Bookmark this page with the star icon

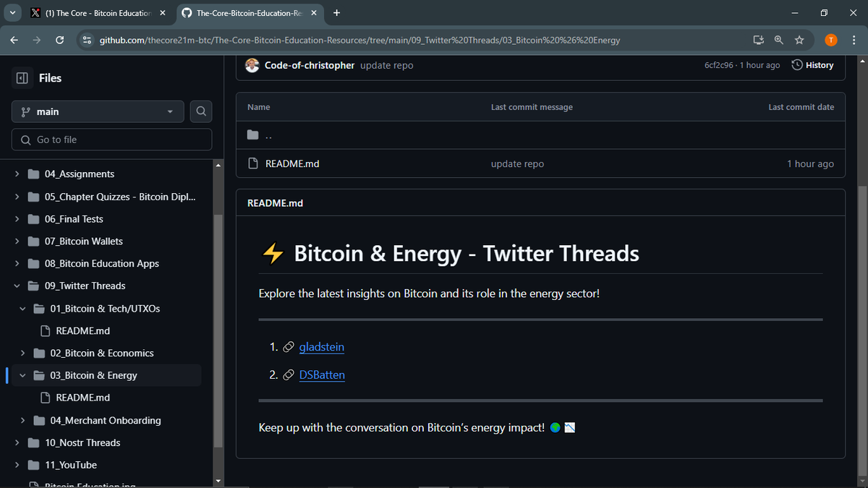pyautogui.click(x=799, y=40)
